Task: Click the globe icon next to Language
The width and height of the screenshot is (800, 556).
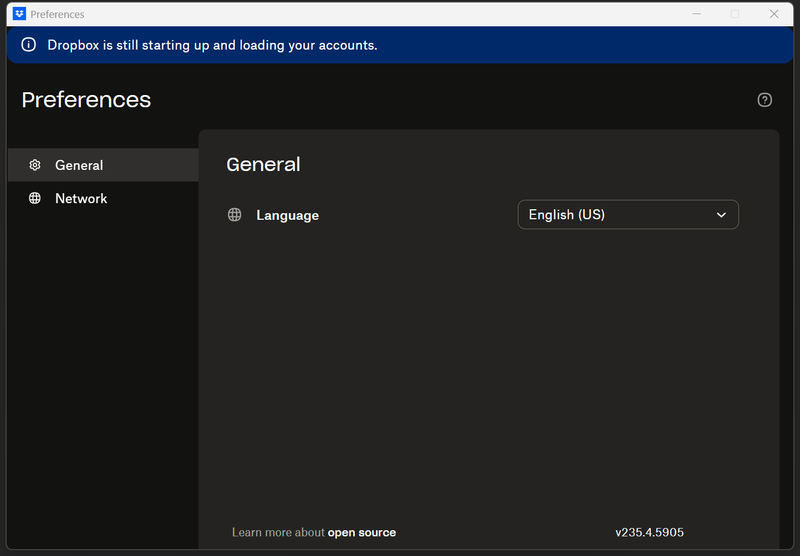Action: pos(235,214)
